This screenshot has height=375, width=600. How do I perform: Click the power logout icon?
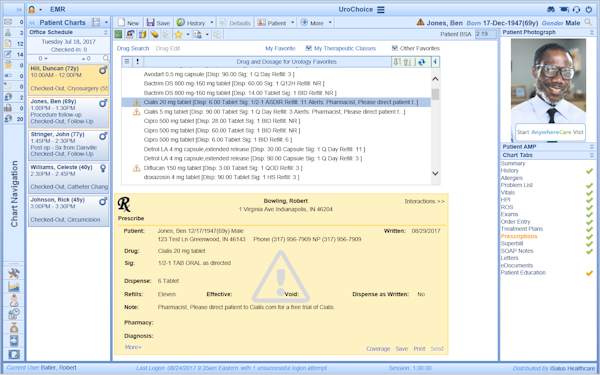(589, 10)
